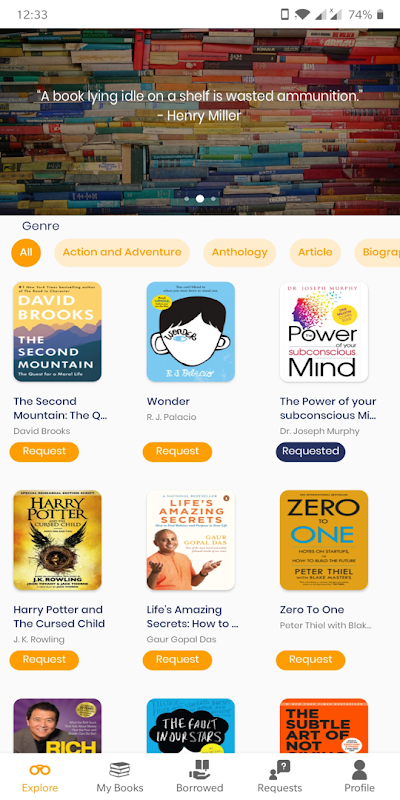The width and height of the screenshot is (400, 800).
Task: Request The Second Mountain book
Action: pyautogui.click(x=44, y=452)
